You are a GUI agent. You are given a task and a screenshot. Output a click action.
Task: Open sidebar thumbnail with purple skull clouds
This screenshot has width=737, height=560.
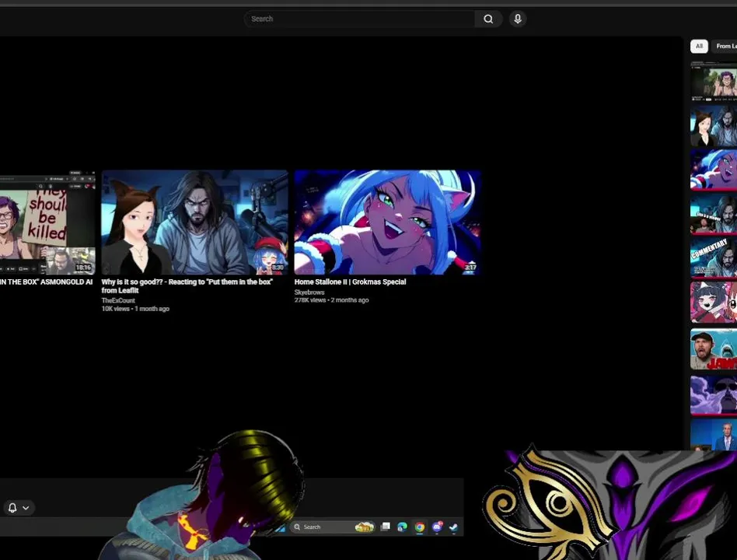click(x=714, y=395)
